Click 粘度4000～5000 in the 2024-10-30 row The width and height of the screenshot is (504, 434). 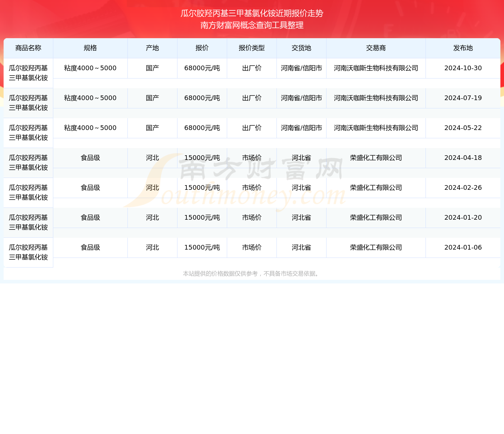pyautogui.click(x=90, y=68)
